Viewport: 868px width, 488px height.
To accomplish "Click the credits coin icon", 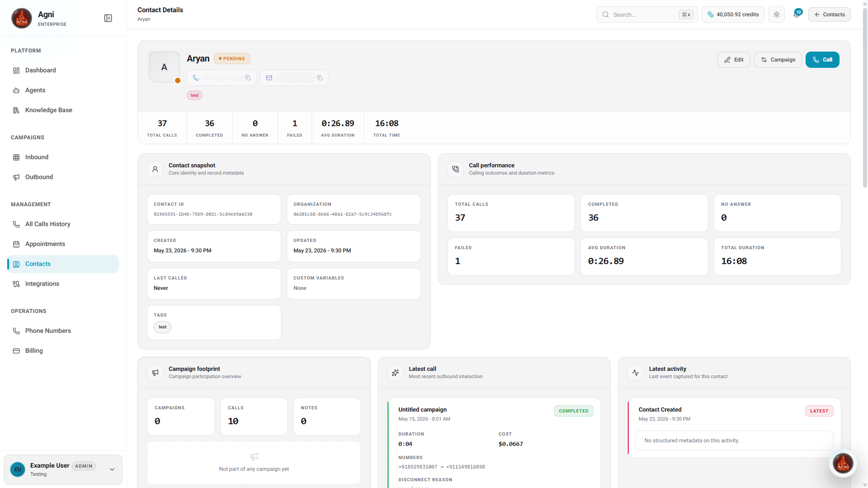I will tap(710, 14).
